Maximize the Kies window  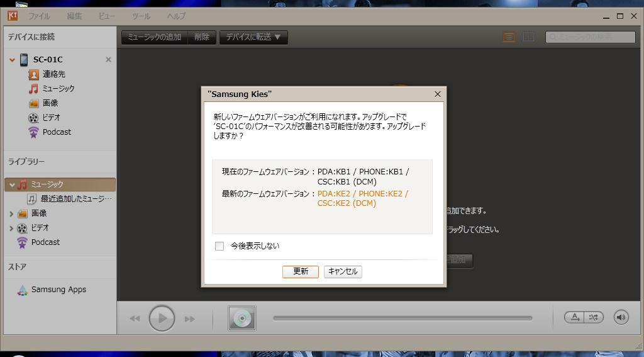[x=620, y=16]
